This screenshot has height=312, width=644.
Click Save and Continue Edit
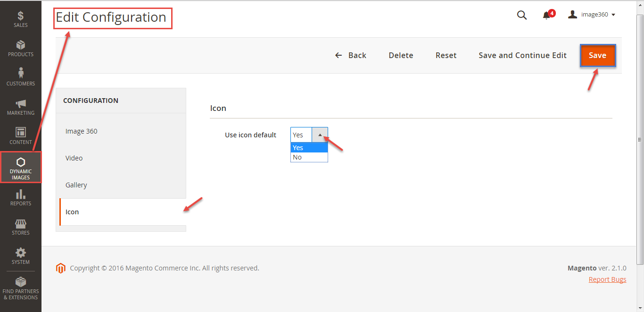tap(522, 55)
